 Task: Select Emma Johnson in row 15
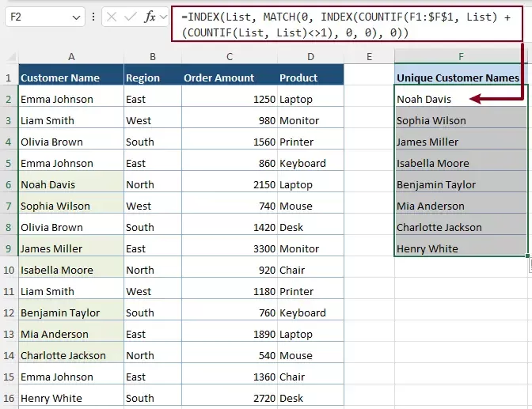[x=71, y=373]
